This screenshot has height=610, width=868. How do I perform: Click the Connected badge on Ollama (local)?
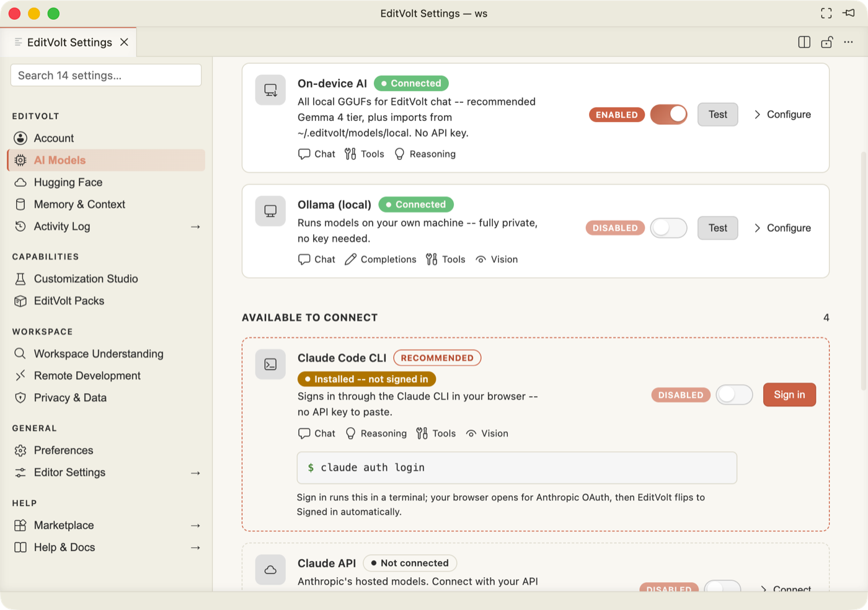[x=416, y=204]
